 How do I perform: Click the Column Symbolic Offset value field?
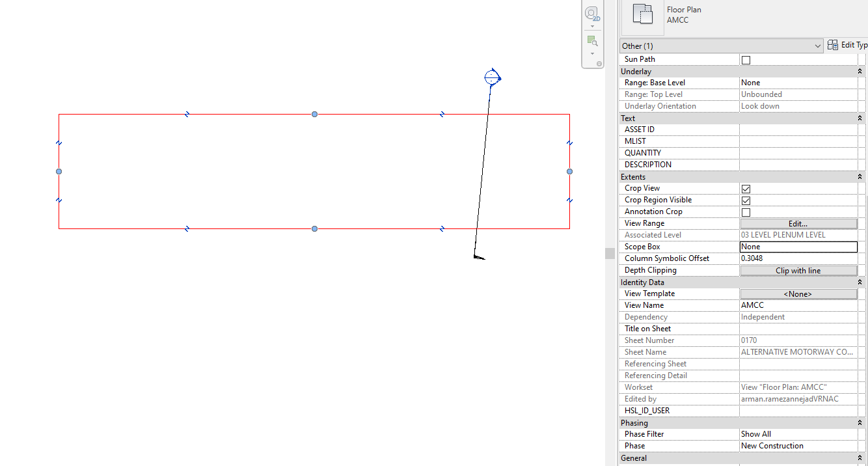coord(798,258)
